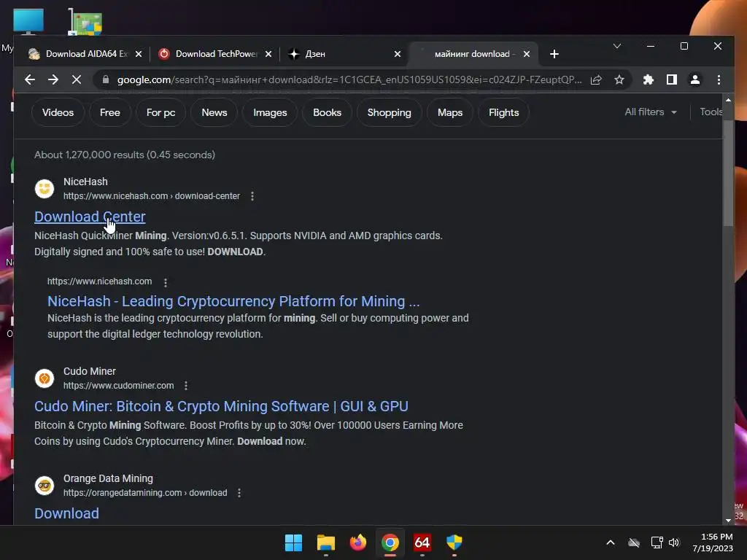Click the scrollbar down arrow

[x=728, y=521]
